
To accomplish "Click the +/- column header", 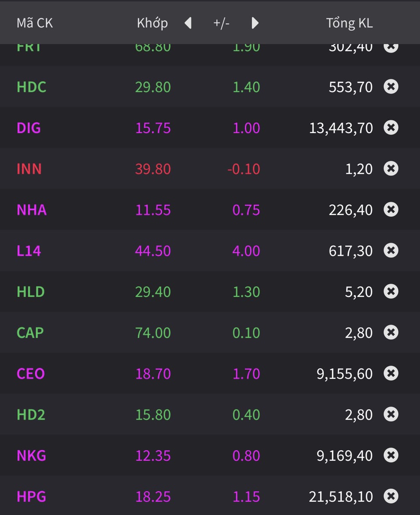I will pyautogui.click(x=221, y=23).
